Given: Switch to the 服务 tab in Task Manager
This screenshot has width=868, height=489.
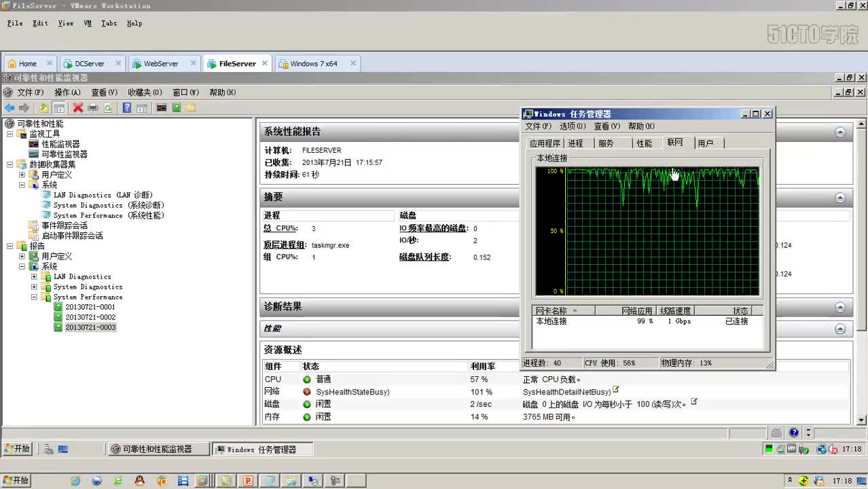Looking at the screenshot, I should (x=607, y=143).
